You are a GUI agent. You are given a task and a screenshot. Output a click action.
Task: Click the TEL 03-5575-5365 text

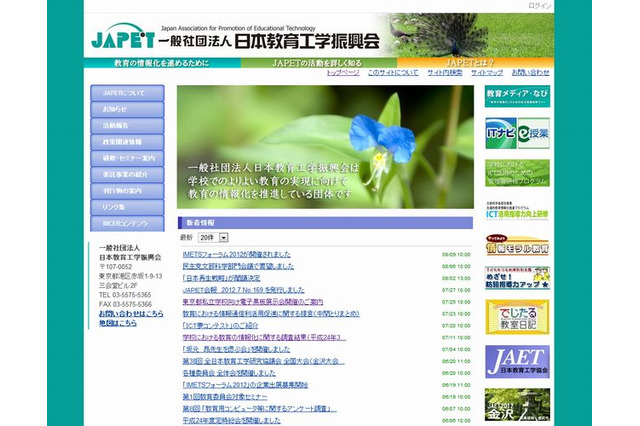(x=125, y=295)
